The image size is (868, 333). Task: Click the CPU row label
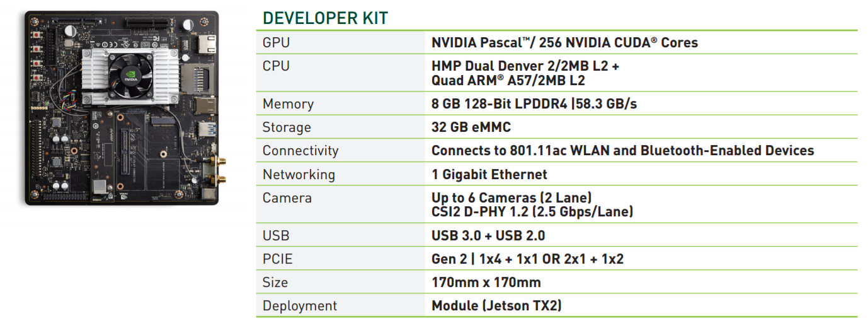277,66
